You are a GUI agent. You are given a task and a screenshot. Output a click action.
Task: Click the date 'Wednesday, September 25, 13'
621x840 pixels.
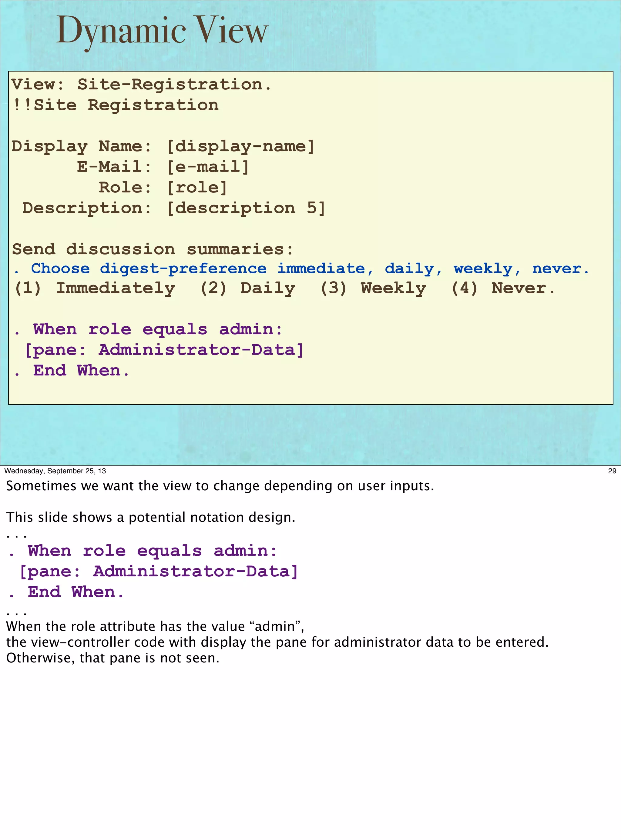55,471
